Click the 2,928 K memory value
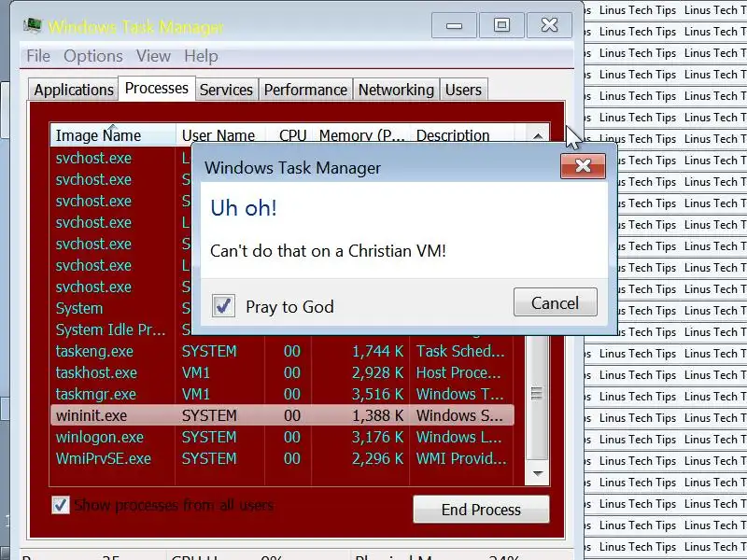This screenshot has width=747, height=560. pos(378,372)
